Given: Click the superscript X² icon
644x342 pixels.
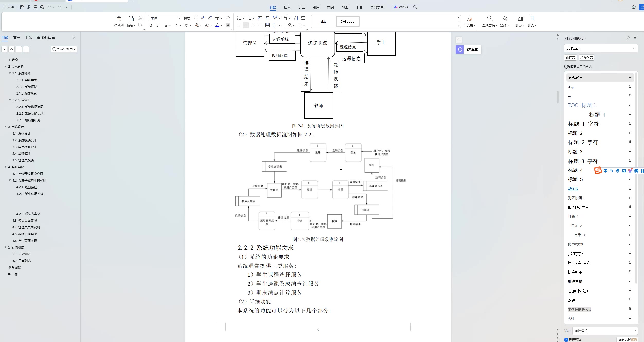Looking at the screenshot, I should pos(186,25).
